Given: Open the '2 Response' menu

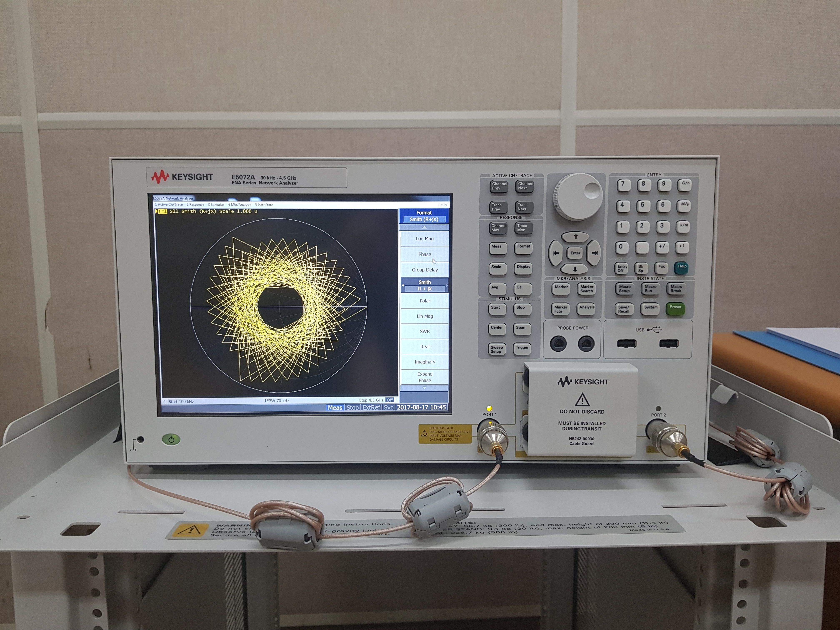Looking at the screenshot, I should 195,204.
